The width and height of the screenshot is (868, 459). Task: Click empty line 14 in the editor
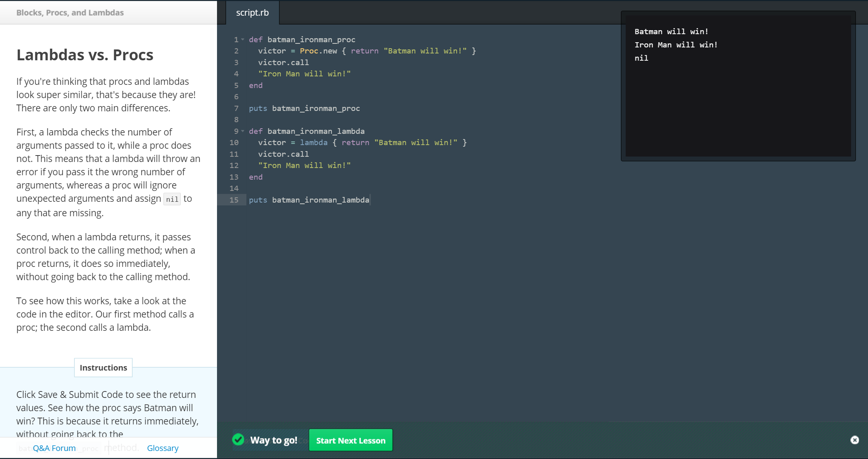pos(362,188)
